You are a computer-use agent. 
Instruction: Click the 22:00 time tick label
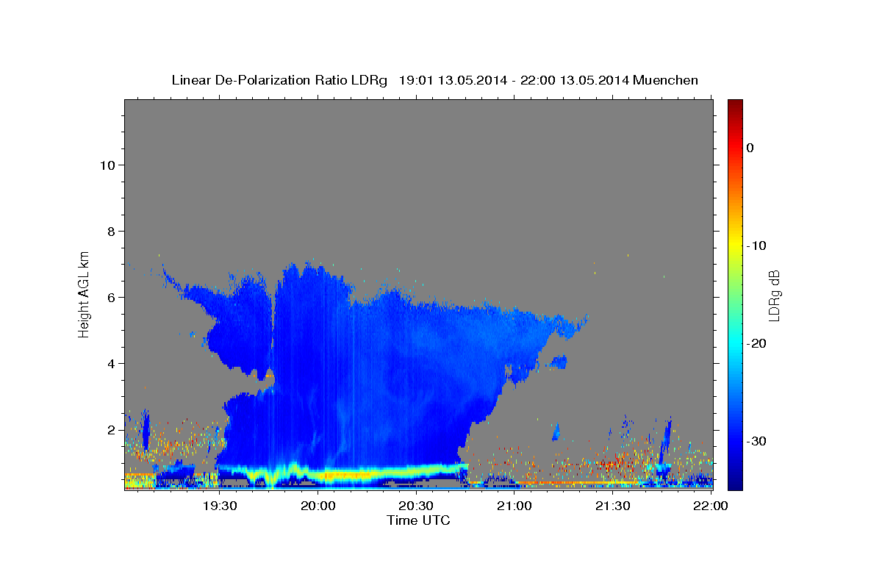point(711,506)
